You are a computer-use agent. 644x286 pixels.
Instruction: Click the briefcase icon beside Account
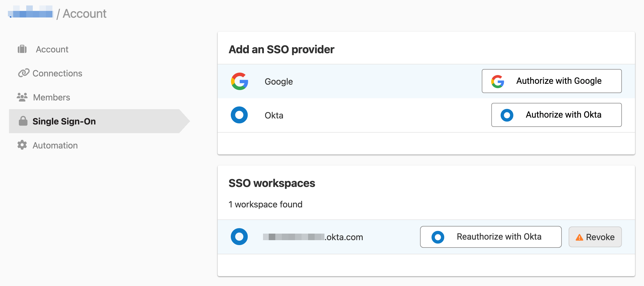pyautogui.click(x=22, y=49)
